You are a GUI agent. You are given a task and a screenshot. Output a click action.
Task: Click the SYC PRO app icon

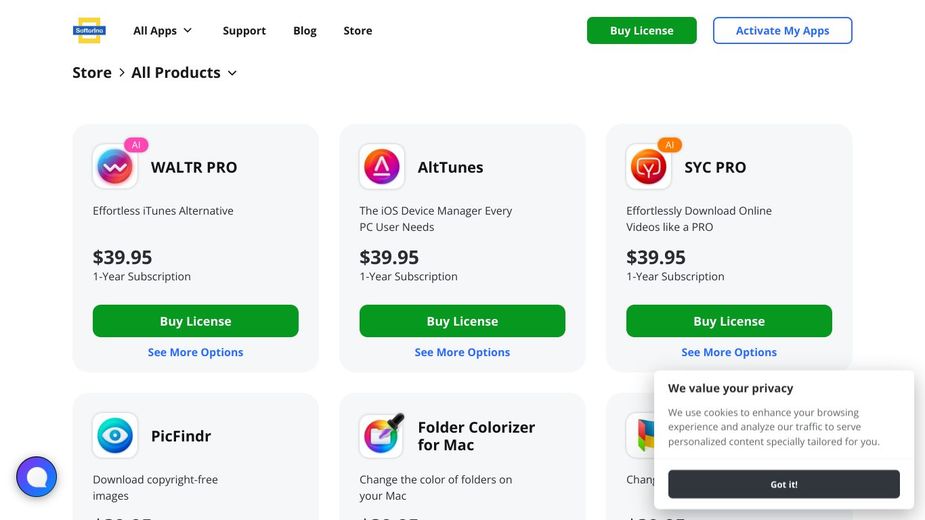(x=649, y=168)
